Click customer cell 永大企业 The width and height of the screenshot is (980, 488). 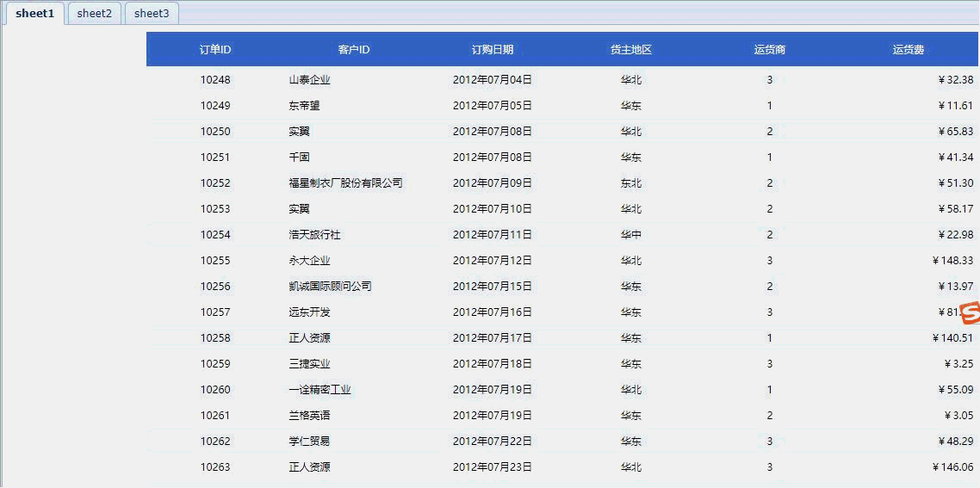[x=309, y=261]
